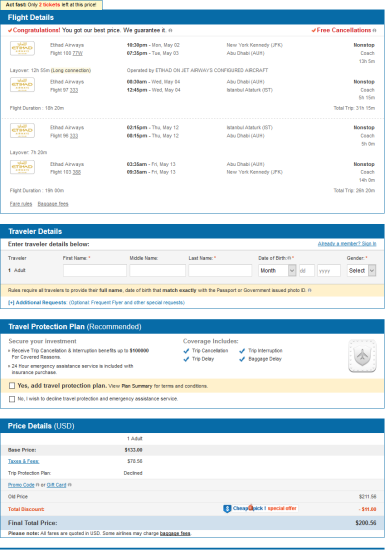
Task: Open info icon next to Free Cancellations
Action: 374,31
